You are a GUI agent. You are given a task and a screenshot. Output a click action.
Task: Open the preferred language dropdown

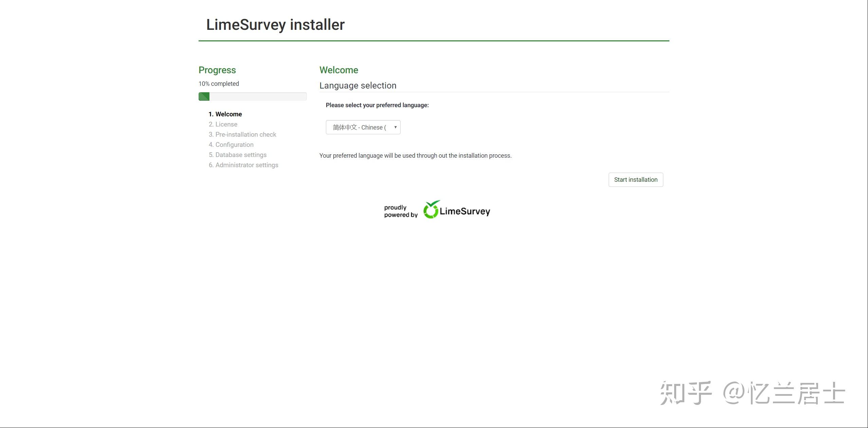click(360, 128)
